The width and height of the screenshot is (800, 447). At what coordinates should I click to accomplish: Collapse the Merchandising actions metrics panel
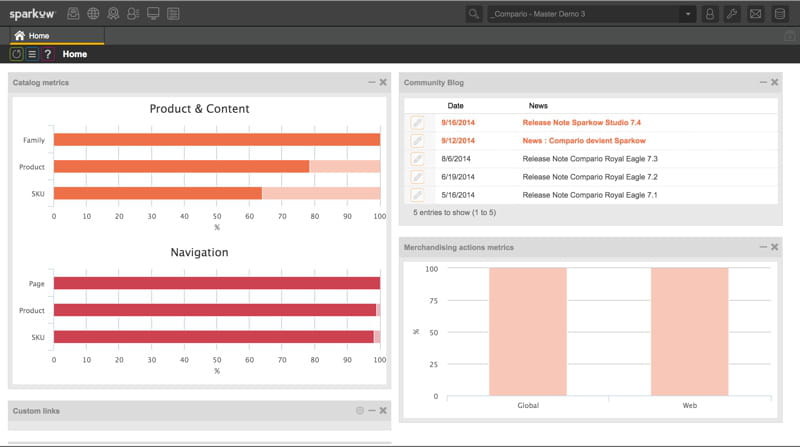pyautogui.click(x=762, y=247)
